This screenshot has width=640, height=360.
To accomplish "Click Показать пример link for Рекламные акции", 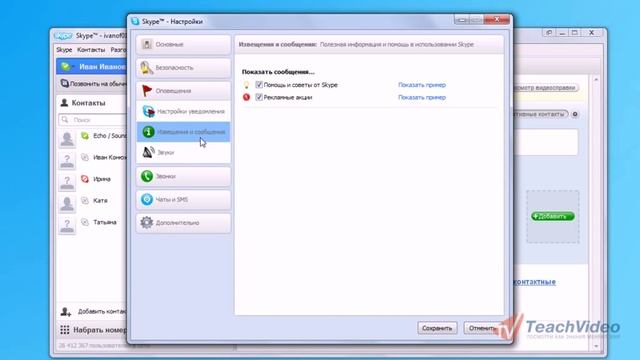I will pyautogui.click(x=422, y=97).
